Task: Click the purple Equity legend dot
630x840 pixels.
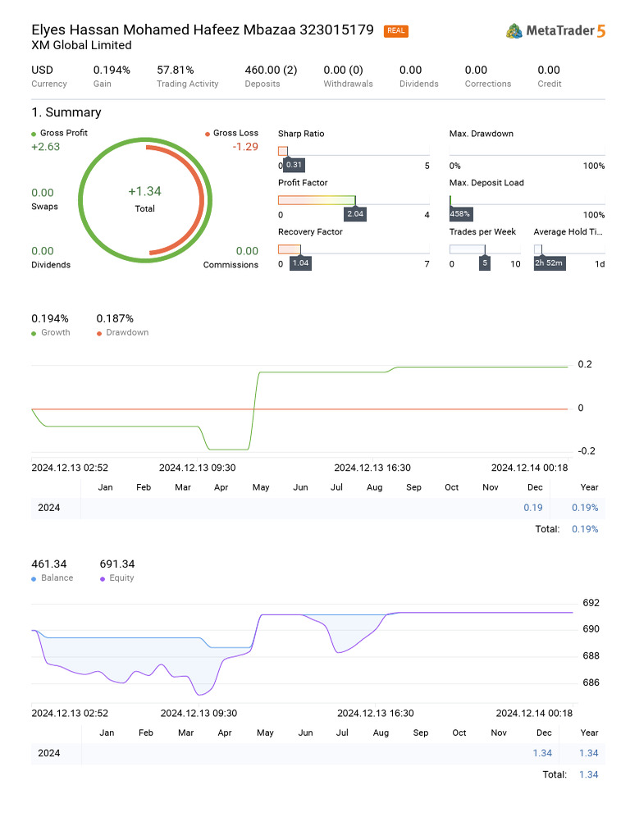Action: [103, 578]
